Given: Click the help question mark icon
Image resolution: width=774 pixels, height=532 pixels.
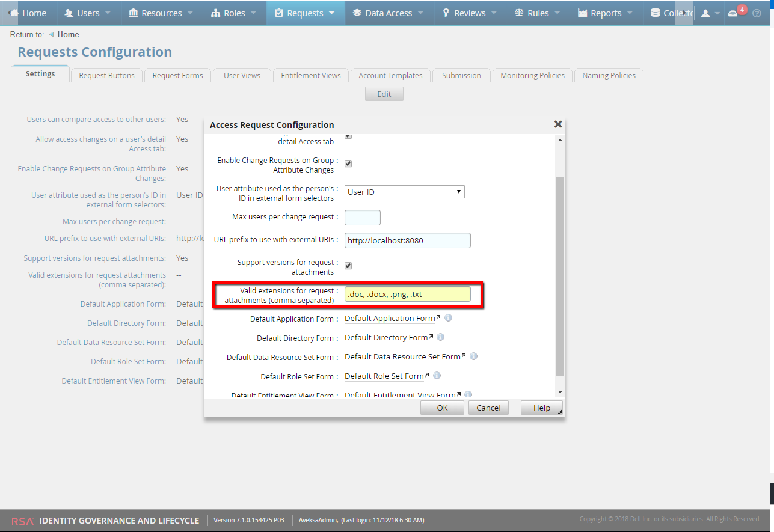Looking at the screenshot, I should [757, 13].
